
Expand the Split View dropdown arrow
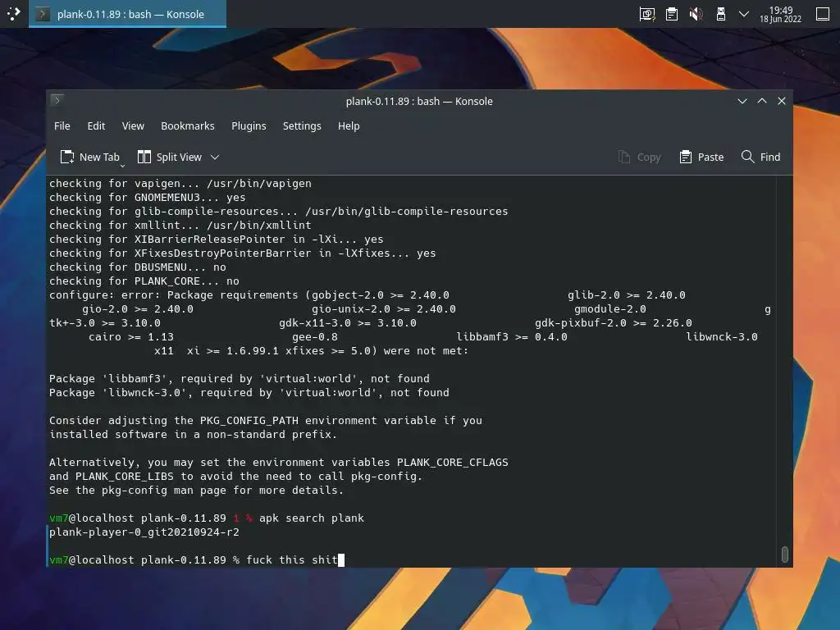pos(215,157)
